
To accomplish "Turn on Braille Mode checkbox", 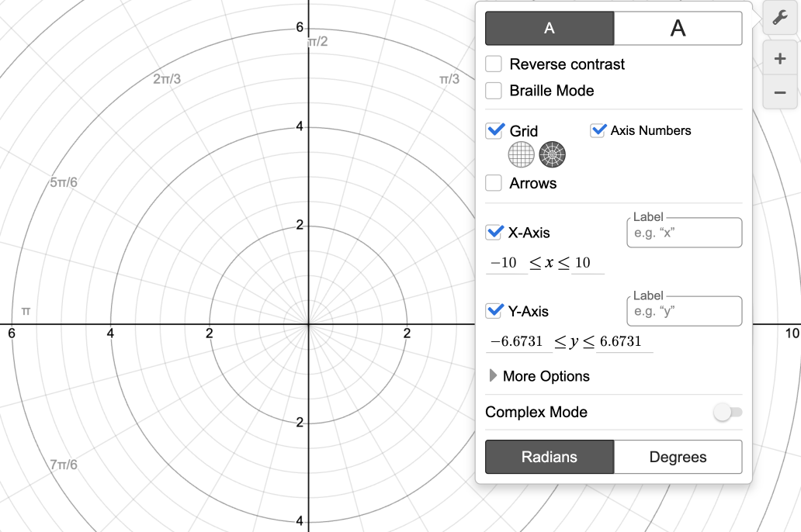I will [494, 91].
